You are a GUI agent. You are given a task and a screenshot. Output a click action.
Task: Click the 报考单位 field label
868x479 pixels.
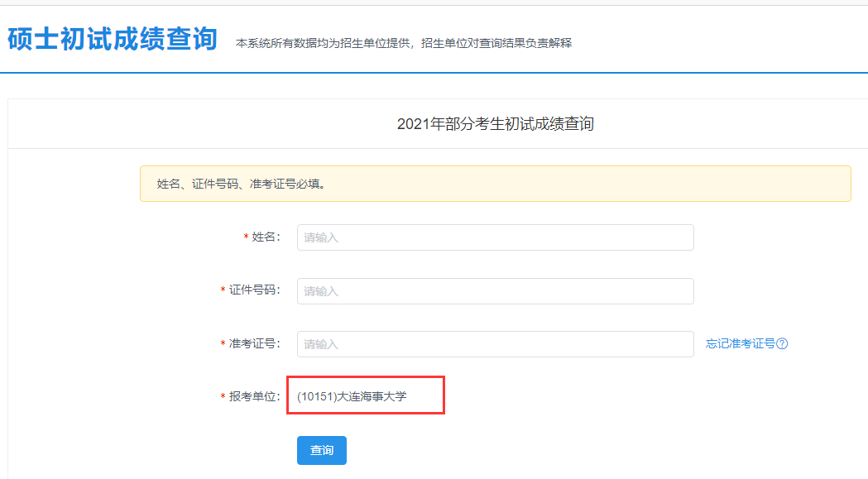(254, 396)
